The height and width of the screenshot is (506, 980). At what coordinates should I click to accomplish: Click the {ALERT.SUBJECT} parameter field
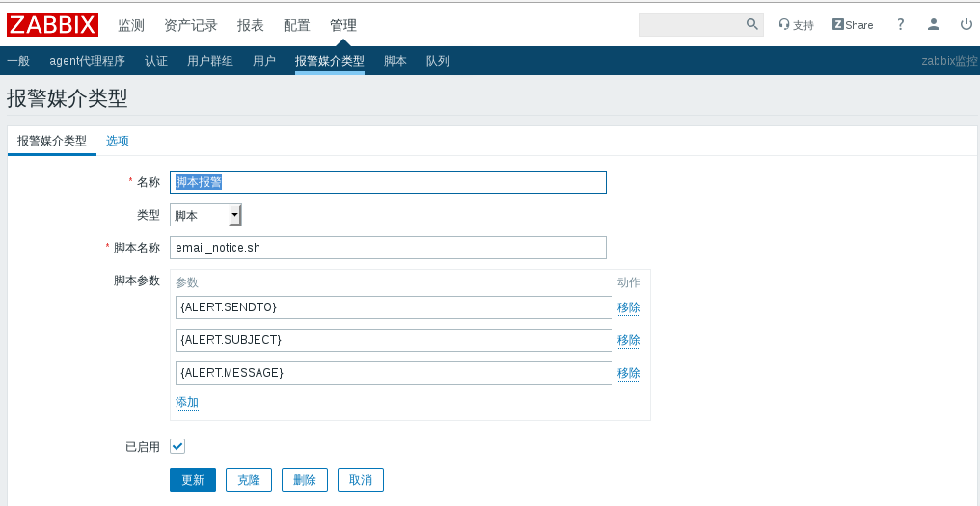394,340
